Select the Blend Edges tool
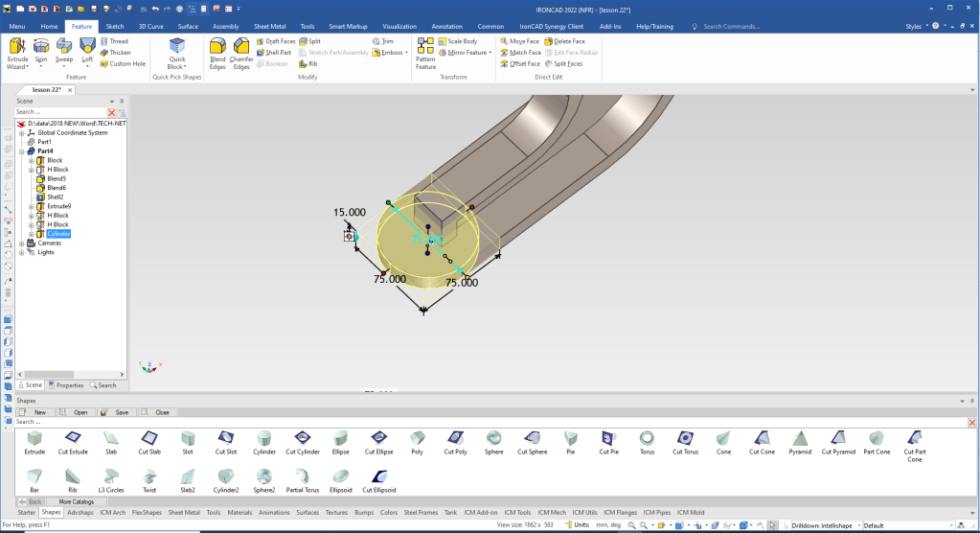Screen dimensions: 980x533 [x=217, y=52]
